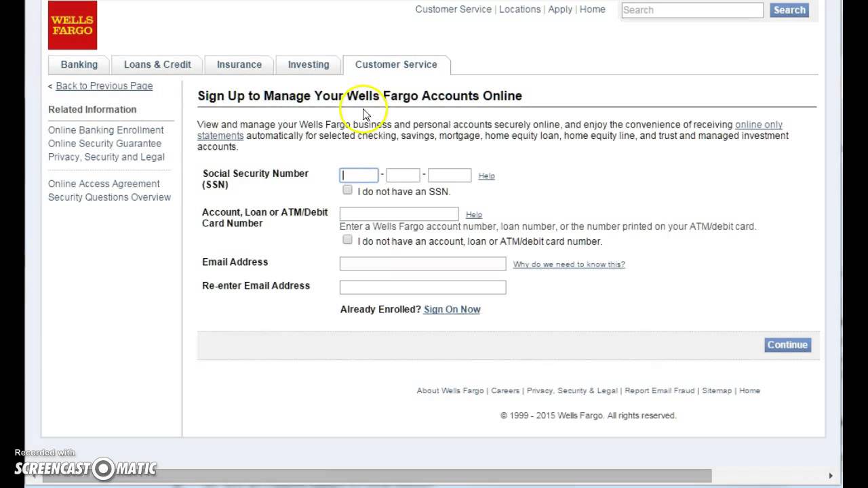Check I do not have an account number

click(x=347, y=239)
